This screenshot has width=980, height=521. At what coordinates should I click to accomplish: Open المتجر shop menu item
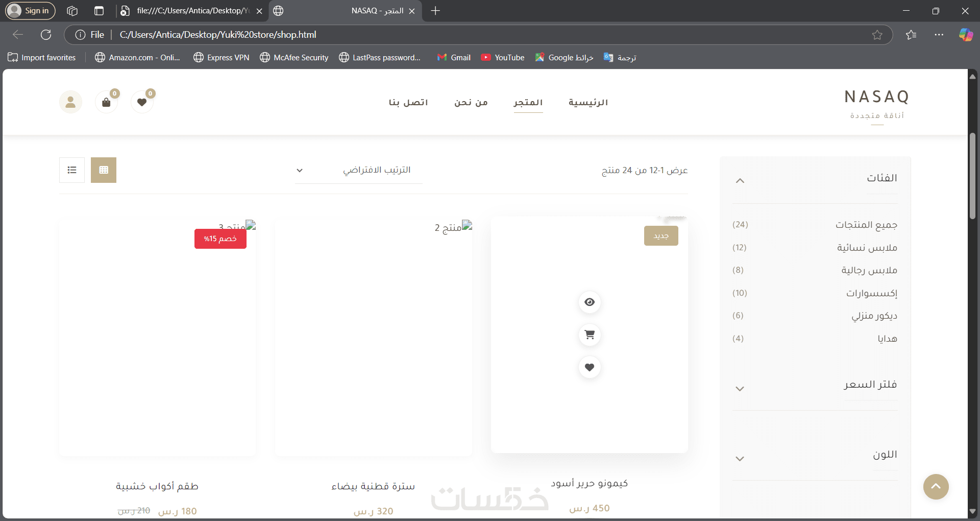click(528, 102)
